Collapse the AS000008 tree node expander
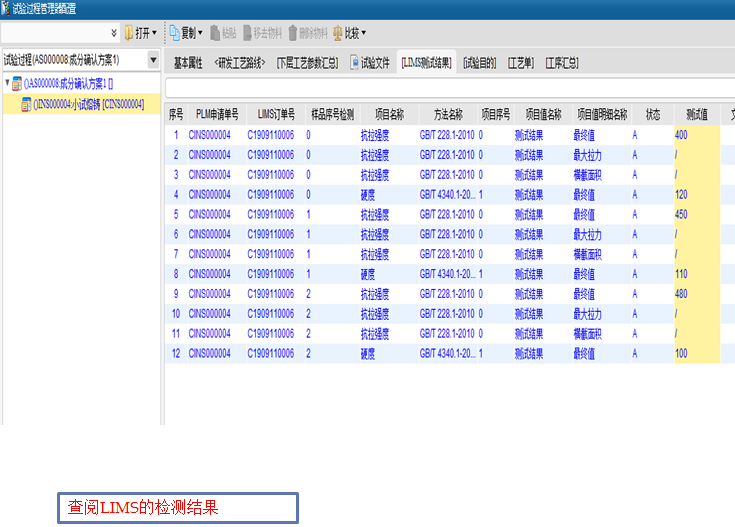 (8, 85)
